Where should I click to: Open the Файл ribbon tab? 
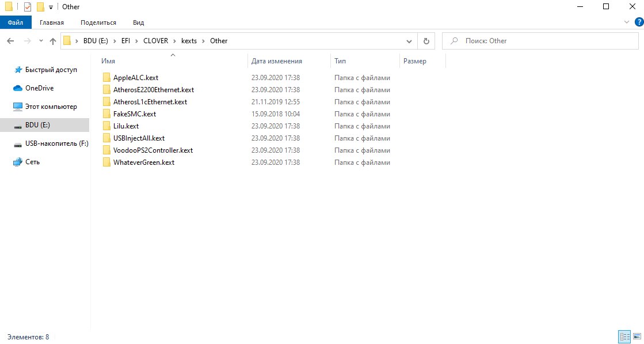16,22
